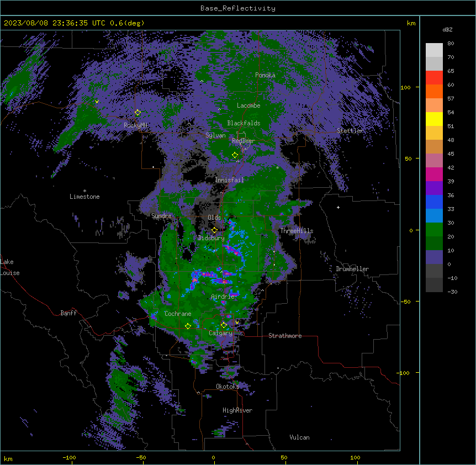Pick the magenta 39-42 dBZ legend swatch
This screenshot has width=476, height=465.
[x=434, y=175]
